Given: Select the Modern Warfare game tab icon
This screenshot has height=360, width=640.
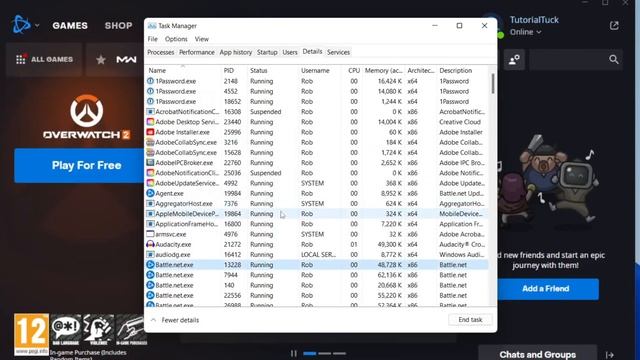Looking at the screenshot, I should 126,60.
